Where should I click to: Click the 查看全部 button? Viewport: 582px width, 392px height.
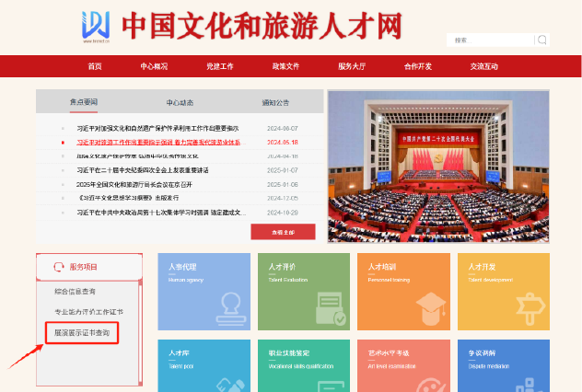[x=283, y=232]
